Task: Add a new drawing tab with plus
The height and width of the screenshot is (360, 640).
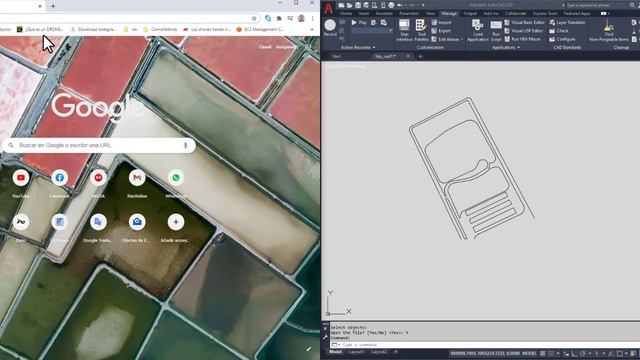Action: pos(420,56)
